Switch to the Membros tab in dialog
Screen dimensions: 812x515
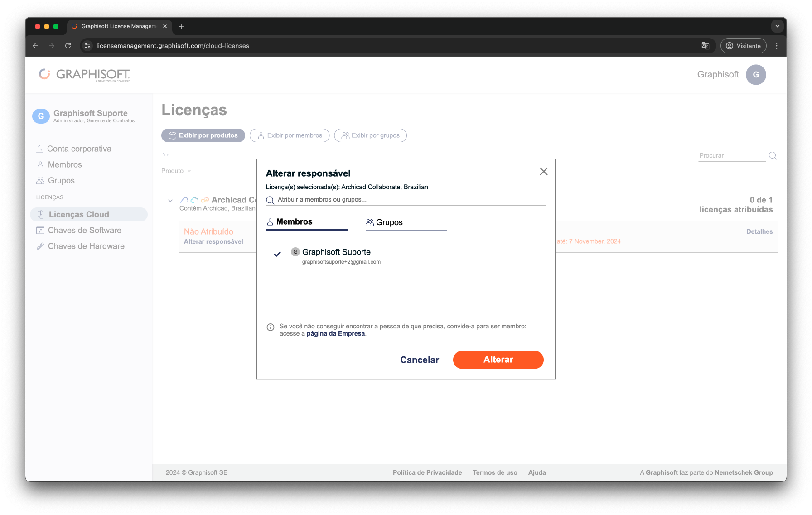tap(306, 222)
